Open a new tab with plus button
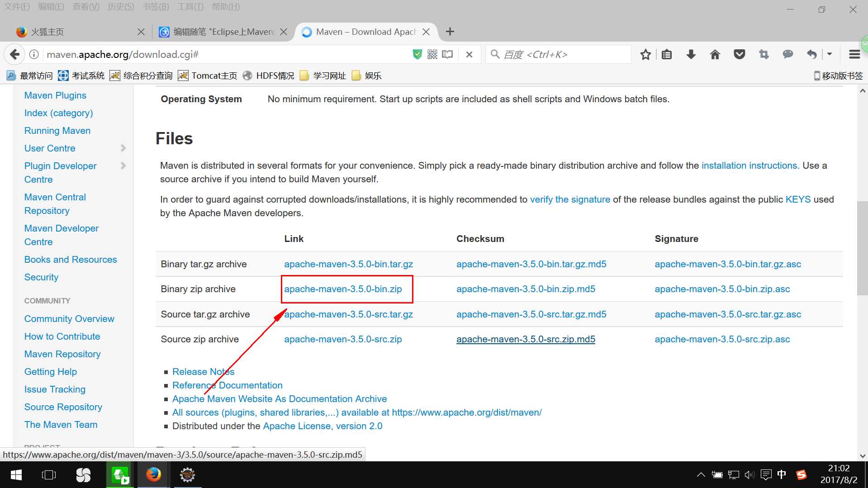 click(x=450, y=32)
